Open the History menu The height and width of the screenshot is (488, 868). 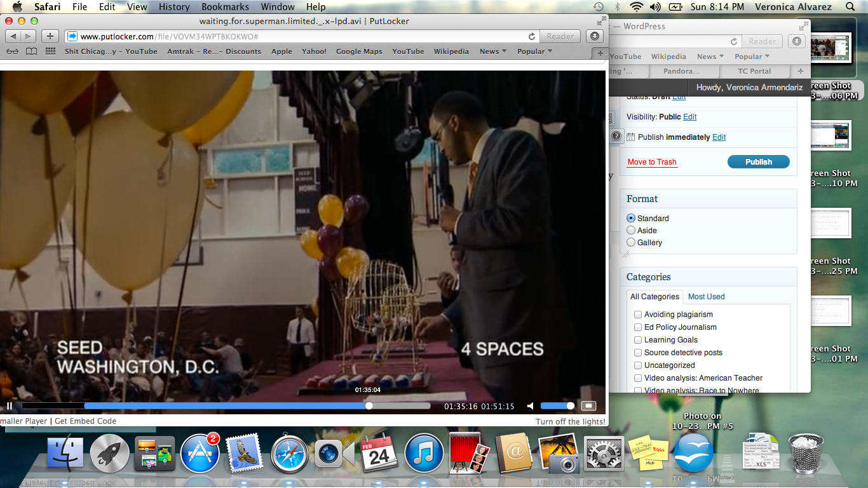tap(174, 7)
